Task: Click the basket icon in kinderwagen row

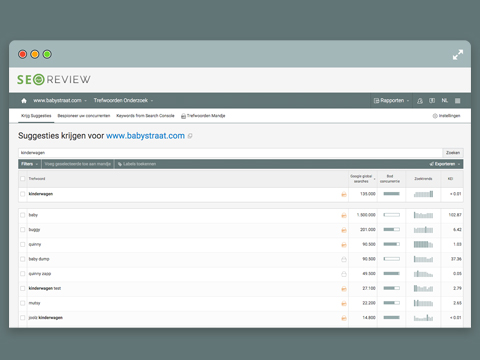Action: click(344, 194)
